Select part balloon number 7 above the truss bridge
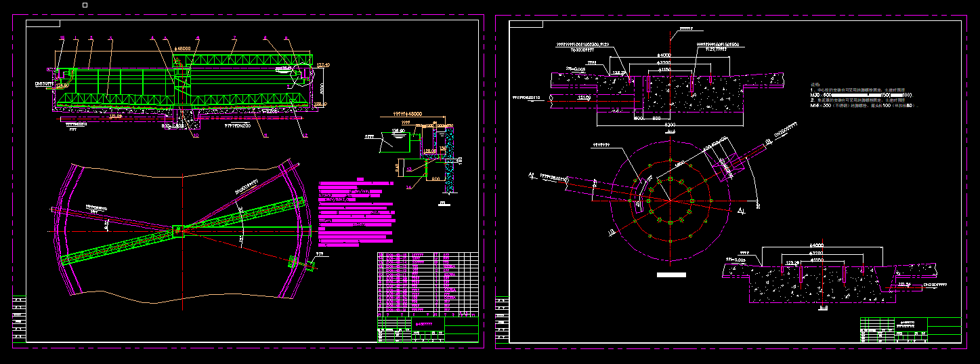This screenshot has height=364, width=980. (234, 38)
